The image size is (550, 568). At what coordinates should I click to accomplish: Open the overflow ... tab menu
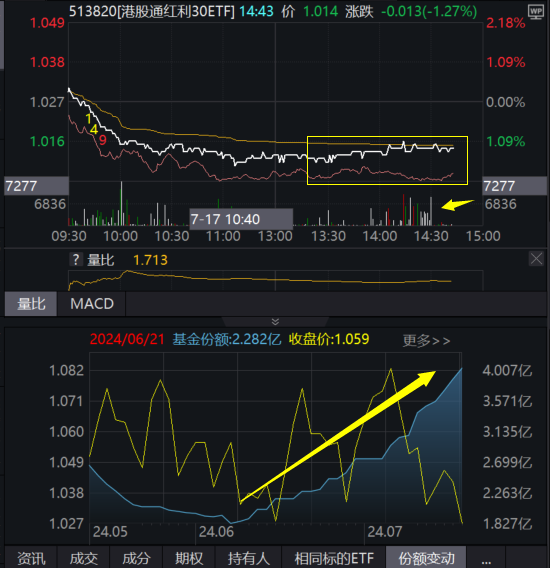click(486, 559)
